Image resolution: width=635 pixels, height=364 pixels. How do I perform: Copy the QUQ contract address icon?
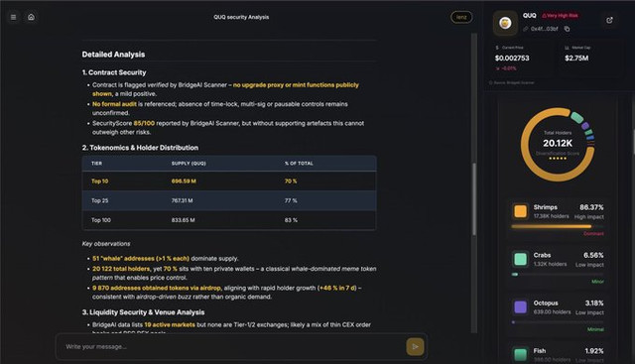tap(567, 29)
